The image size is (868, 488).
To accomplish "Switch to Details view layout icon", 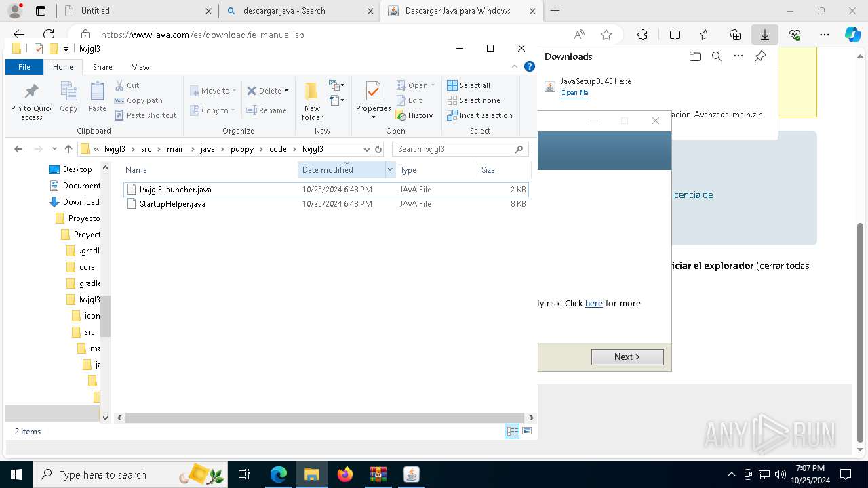I will (x=512, y=432).
